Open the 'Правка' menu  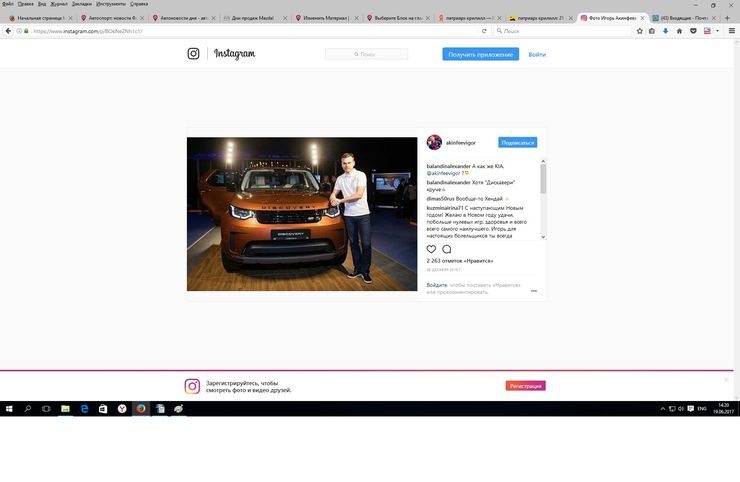[x=25, y=4]
